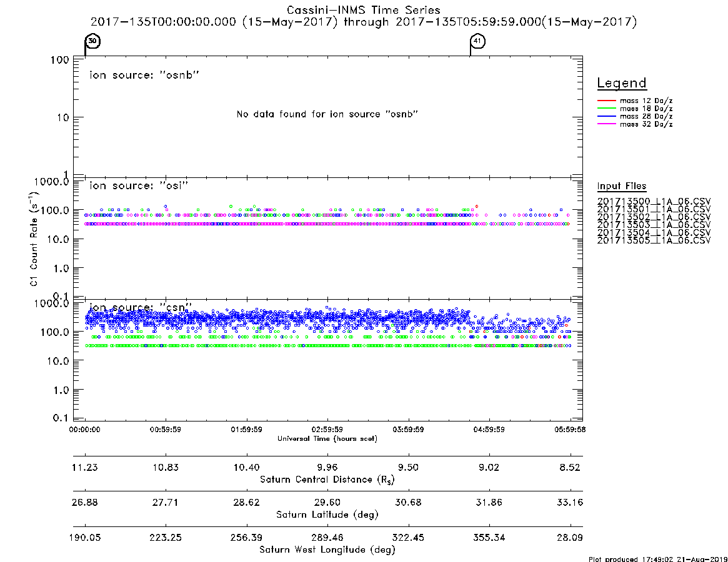The image size is (728, 562).
Task: Click the ion source "csn" panel label
Action: tap(141, 308)
